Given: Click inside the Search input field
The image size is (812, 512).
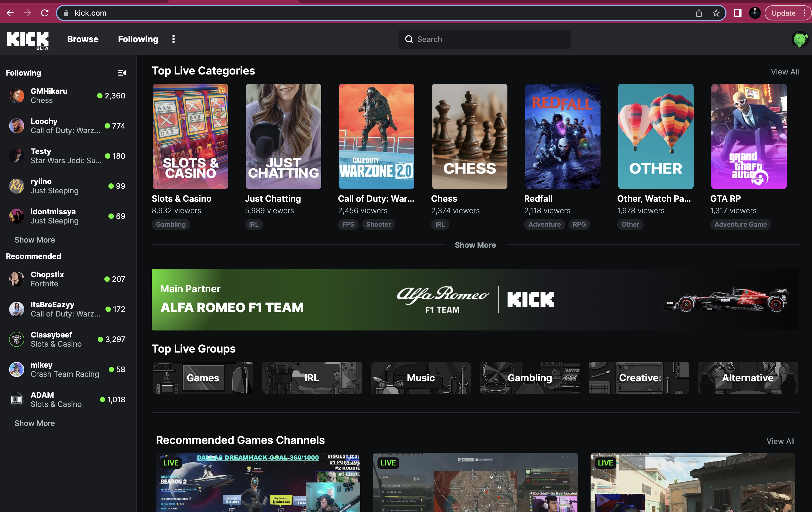Looking at the screenshot, I should click(x=472, y=39).
